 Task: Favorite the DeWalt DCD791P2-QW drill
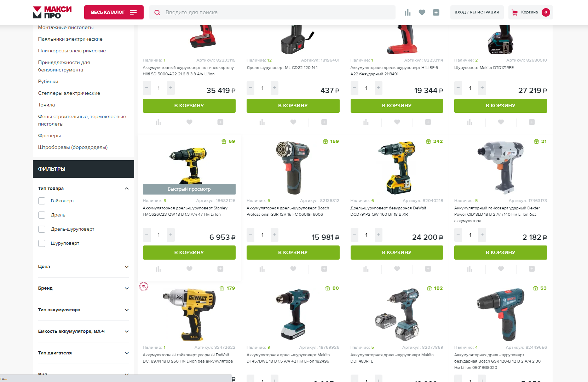click(397, 269)
